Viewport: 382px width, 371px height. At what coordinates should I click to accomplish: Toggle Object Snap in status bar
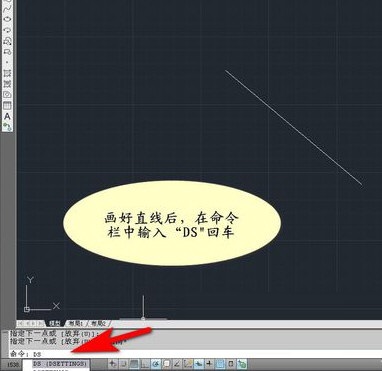[x=167, y=364]
